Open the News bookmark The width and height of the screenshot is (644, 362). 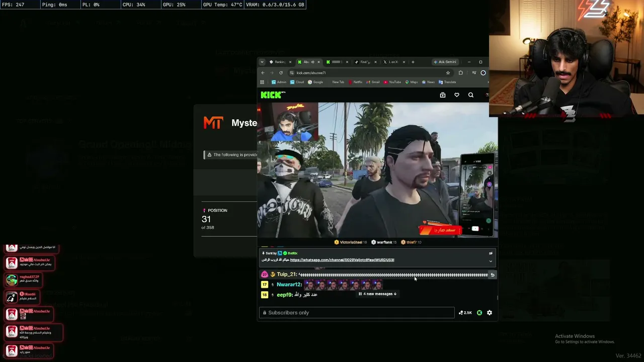point(429,82)
